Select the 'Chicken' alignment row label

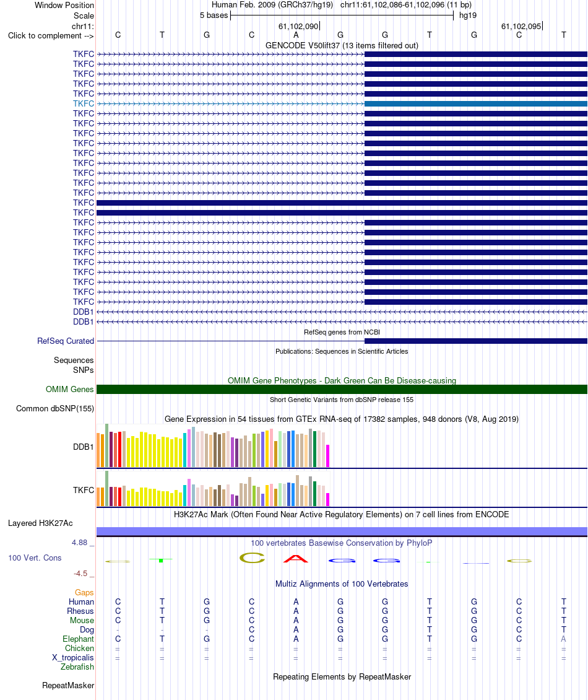pyautogui.click(x=79, y=648)
